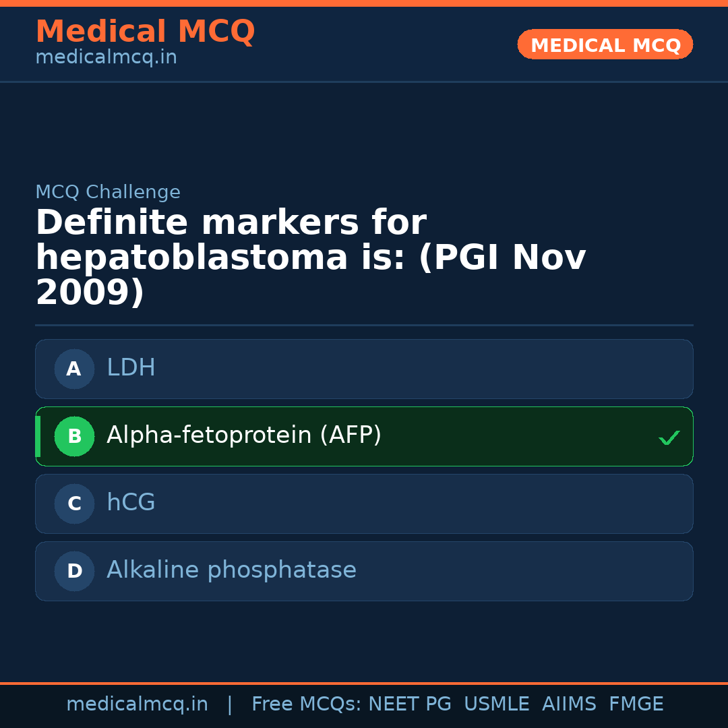Click the green letter B circle
Image resolution: width=728 pixels, height=728 pixels.
click(74, 436)
